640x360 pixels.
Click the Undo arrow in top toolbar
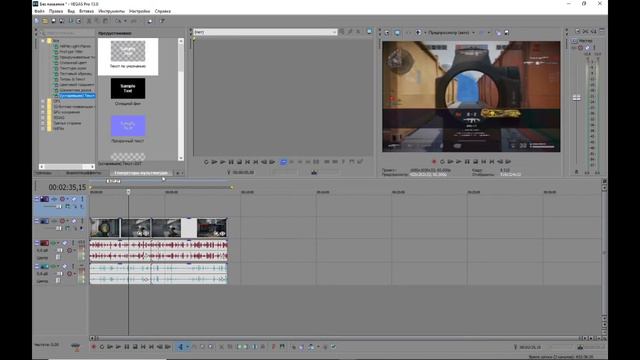click(x=118, y=21)
